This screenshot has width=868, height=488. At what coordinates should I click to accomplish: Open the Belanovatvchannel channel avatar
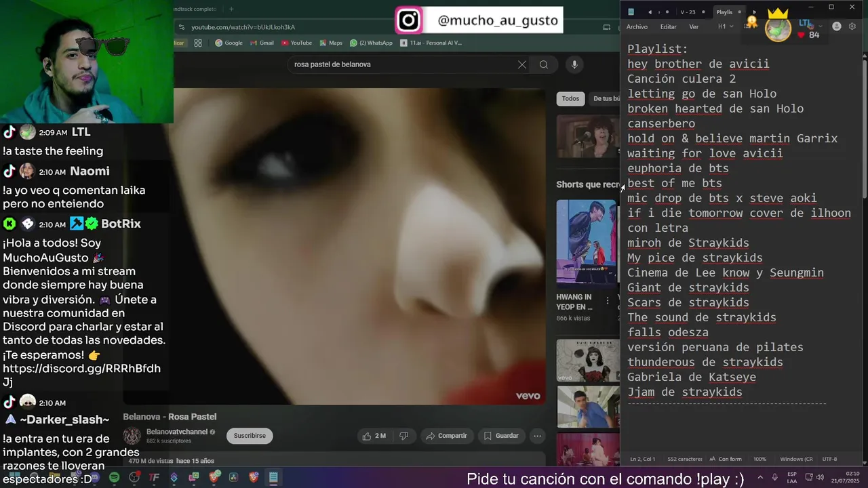132,436
